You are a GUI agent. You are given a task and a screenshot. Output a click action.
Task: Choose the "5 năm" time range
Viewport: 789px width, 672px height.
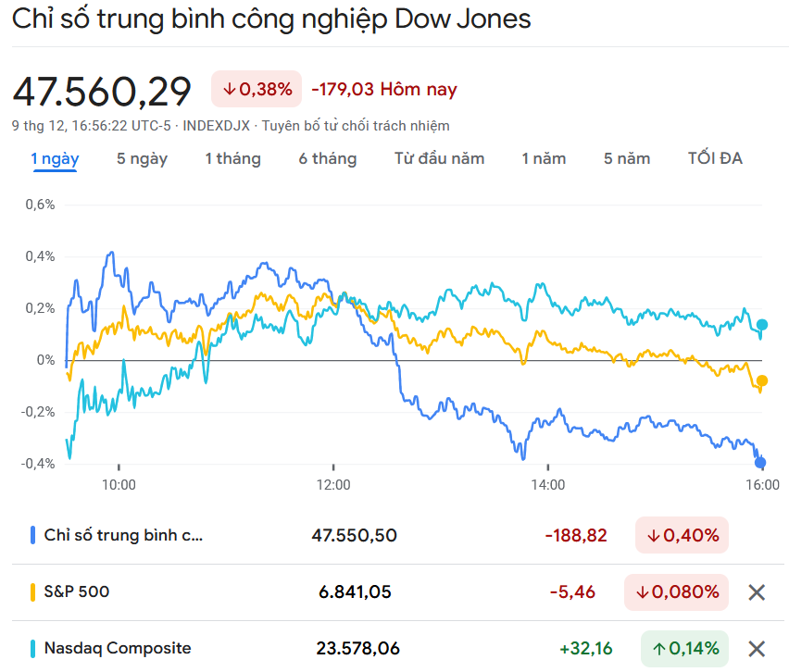click(627, 158)
